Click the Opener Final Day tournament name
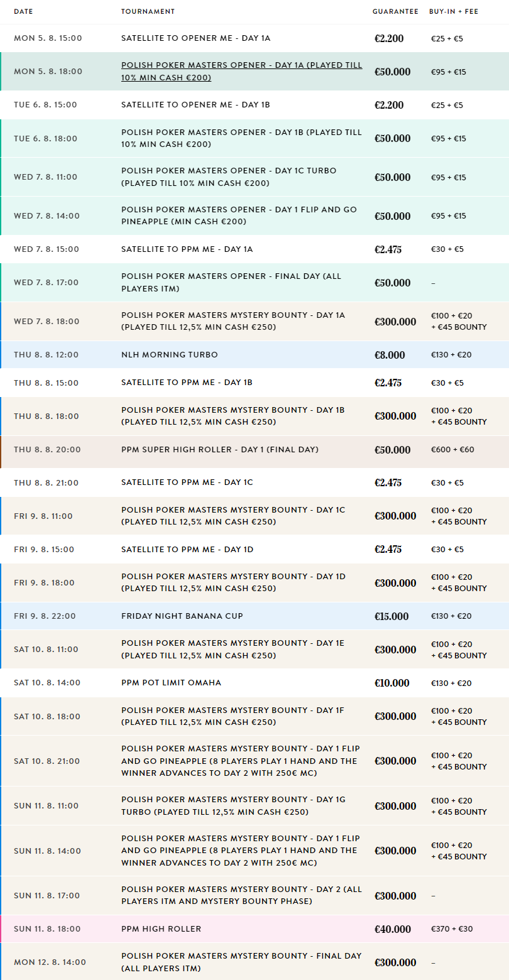Screen dimensions: 509x980 pyautogui.click(x=231, y=282)
